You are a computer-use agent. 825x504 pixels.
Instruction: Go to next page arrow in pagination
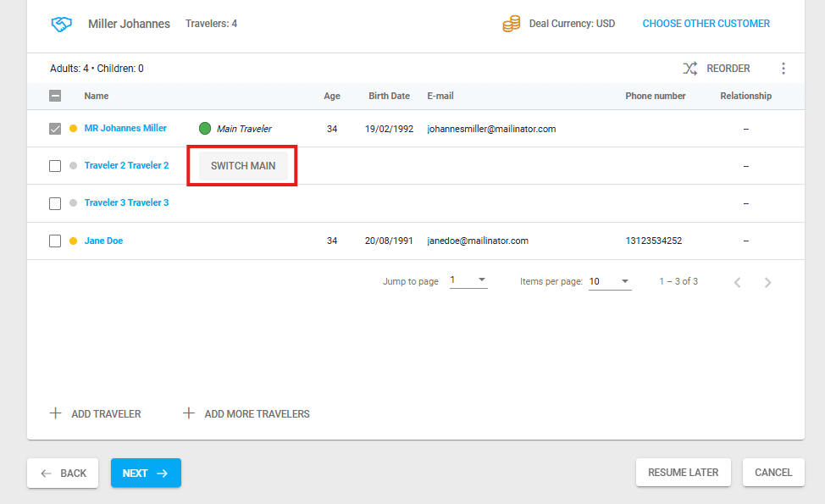767,282
